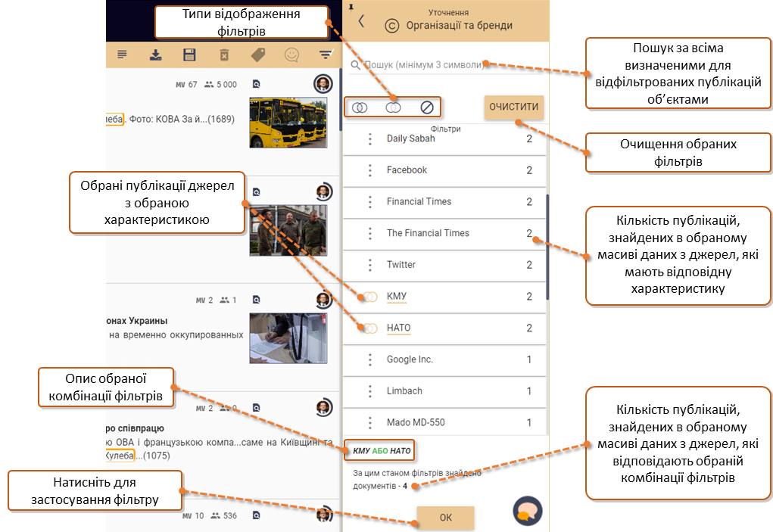Toggle the КМУ filter state icon
Viewport: 773px width, 532px height.
coord(369,297)
